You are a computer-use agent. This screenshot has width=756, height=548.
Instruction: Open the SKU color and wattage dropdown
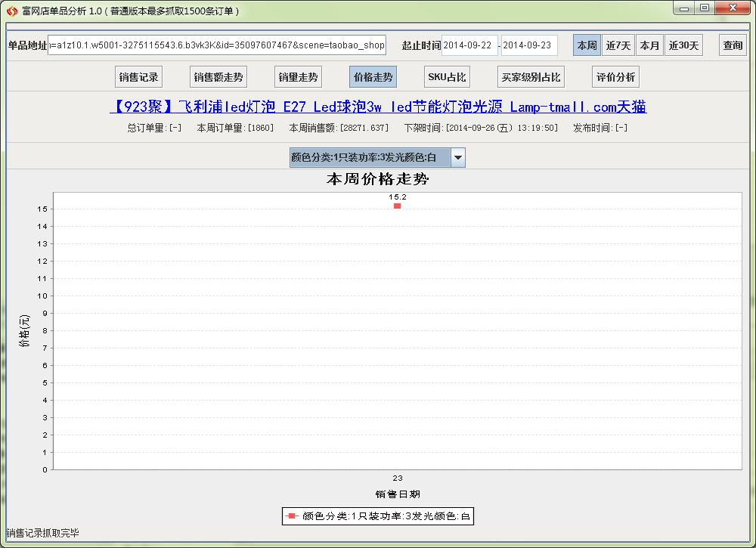pyautogui.click(x=458, y=157)
